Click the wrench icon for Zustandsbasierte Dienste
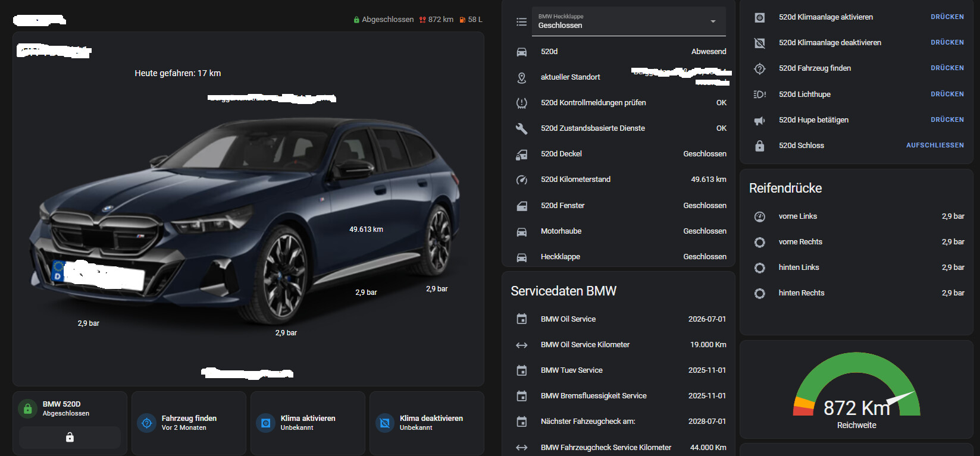980x456 pixels. click(x=521, y=128)
